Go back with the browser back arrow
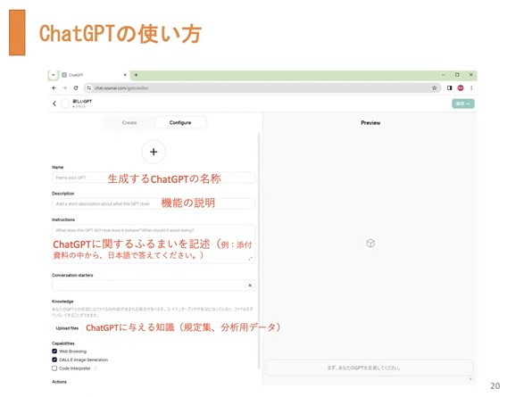This screenshot has height=397, width=532. (x=54, y=87)
